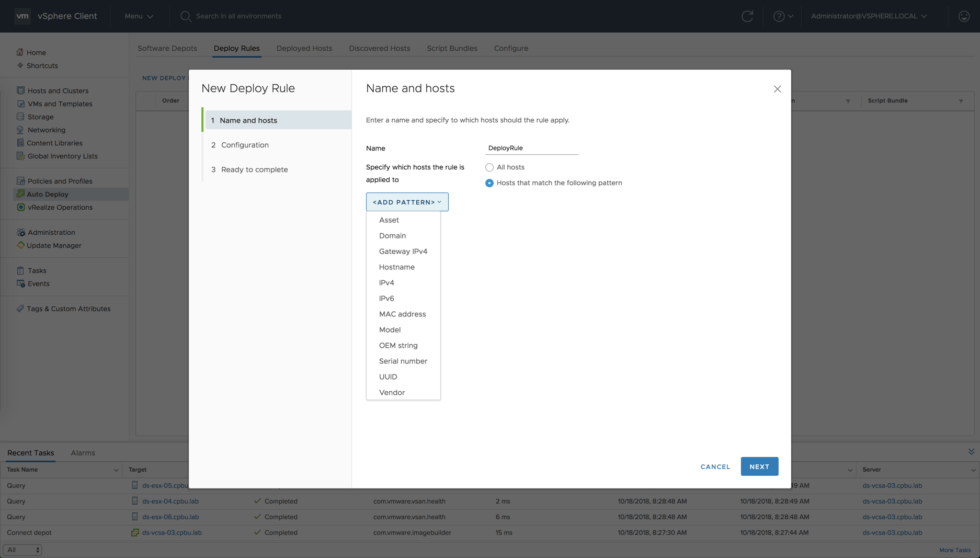Close the New Deploy Rule dialog
Screen dimensions: 980x558
(777, 89)
